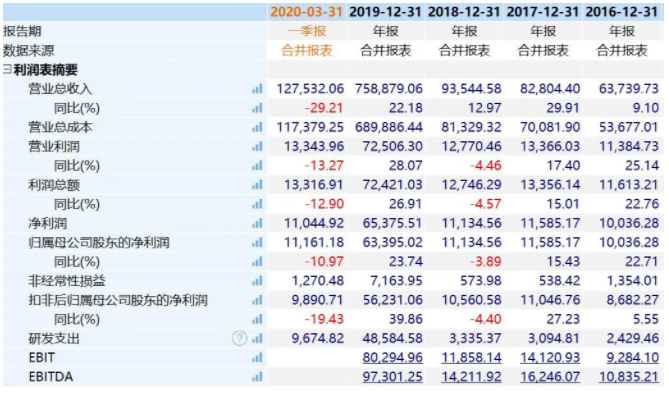Click red growth value -13.27

(324, 166)
